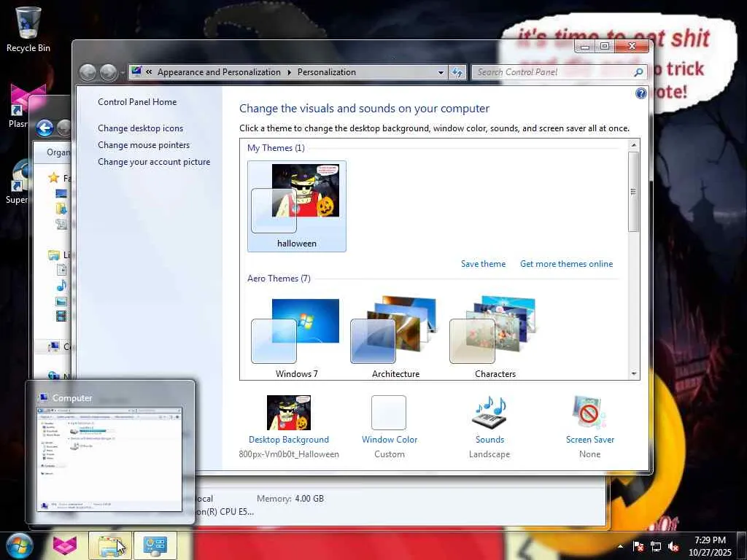Open the Window Color swatch

[389, 413]
